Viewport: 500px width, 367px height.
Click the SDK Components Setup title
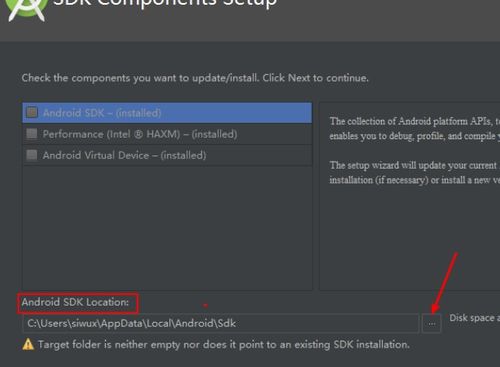(165, 3)
